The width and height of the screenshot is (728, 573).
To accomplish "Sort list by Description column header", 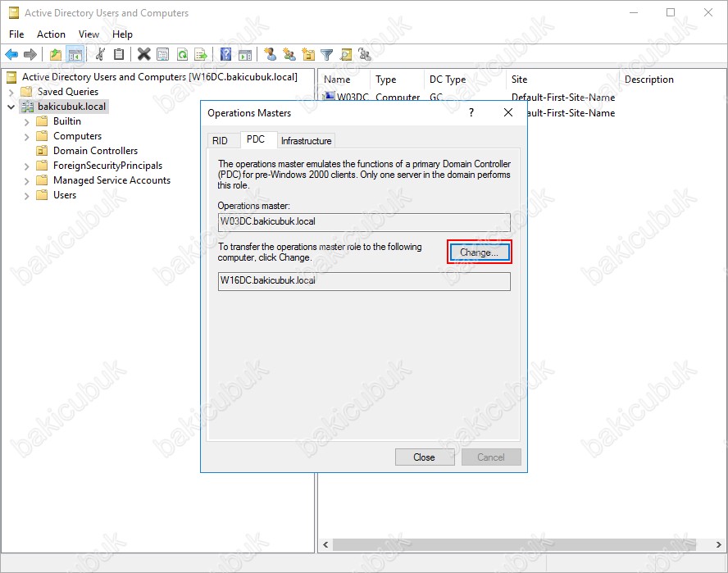I will coord(671,80).
